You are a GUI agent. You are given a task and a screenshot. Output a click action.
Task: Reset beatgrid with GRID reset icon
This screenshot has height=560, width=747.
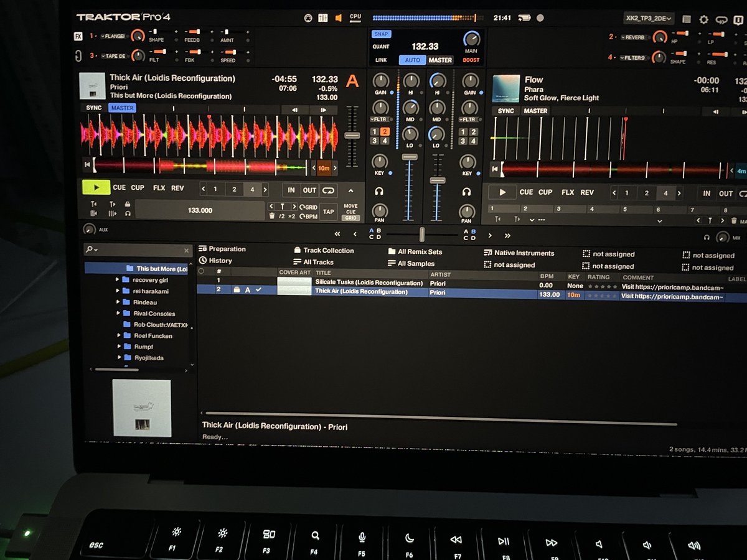click(308, 207)
